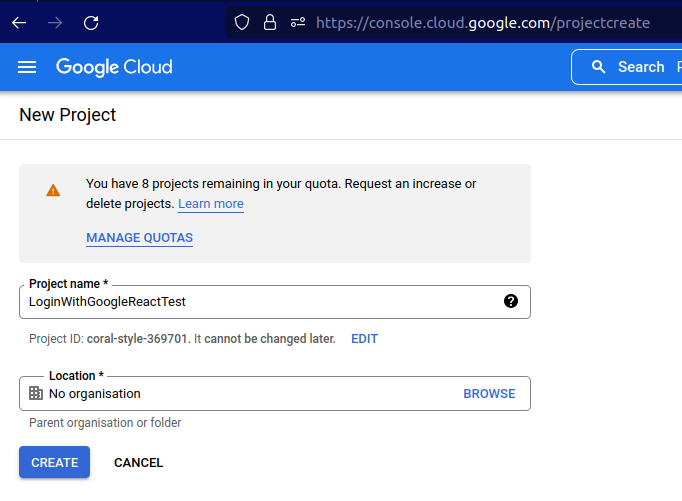Click the orange quota warning triangle icon

53,190
